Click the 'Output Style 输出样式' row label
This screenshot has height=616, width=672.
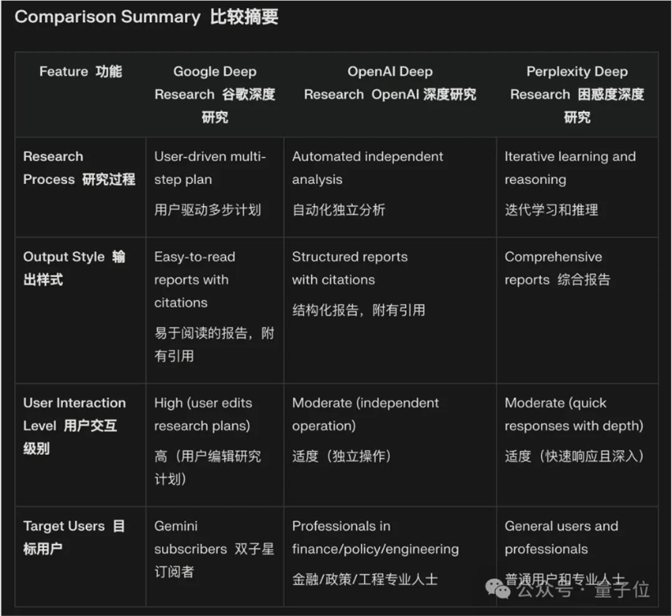pyautogui.click(x=74, y=268)
